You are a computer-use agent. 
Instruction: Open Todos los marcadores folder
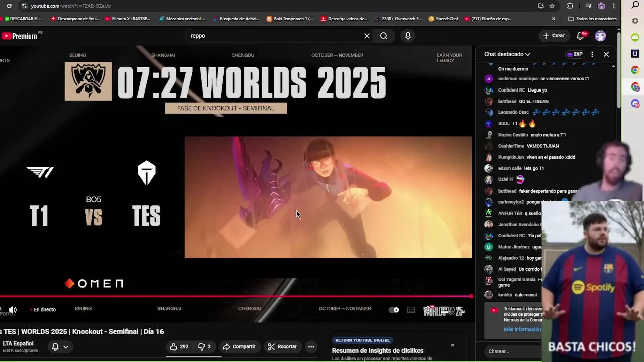tap(592, 19)
